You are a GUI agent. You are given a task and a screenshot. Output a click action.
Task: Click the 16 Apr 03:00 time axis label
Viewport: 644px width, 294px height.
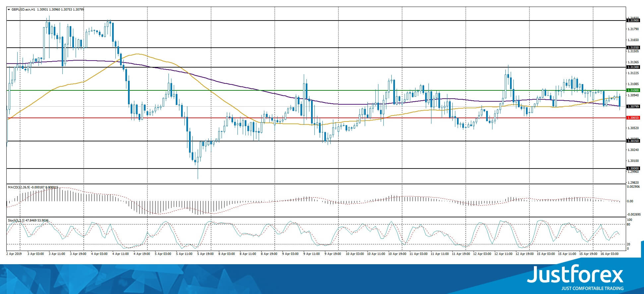coord(610,254)
